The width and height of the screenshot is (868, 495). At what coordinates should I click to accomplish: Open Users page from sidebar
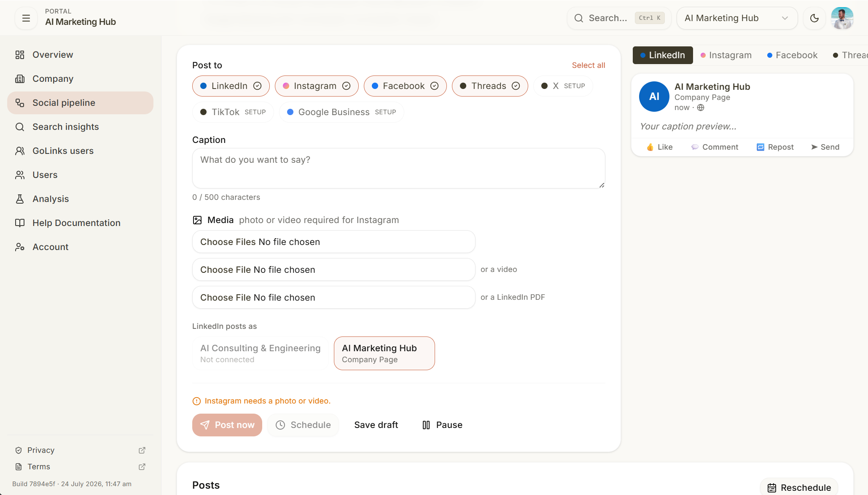click(x=80, y=175)
